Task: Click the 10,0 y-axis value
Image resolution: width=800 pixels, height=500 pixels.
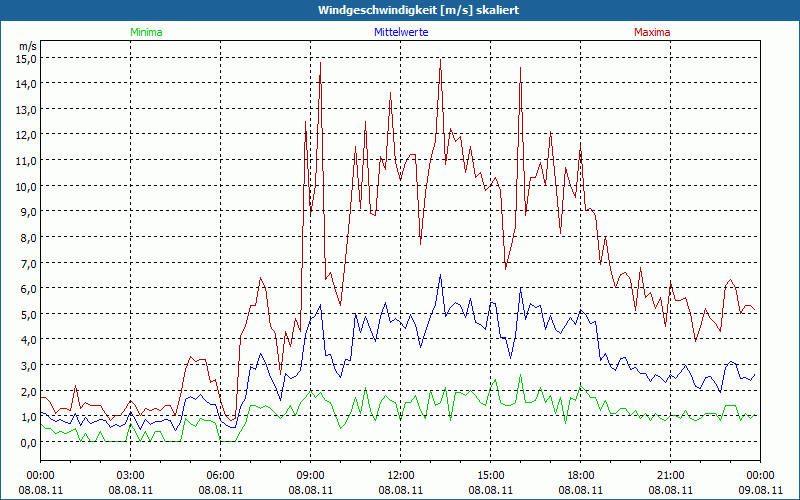Action: 27,187
